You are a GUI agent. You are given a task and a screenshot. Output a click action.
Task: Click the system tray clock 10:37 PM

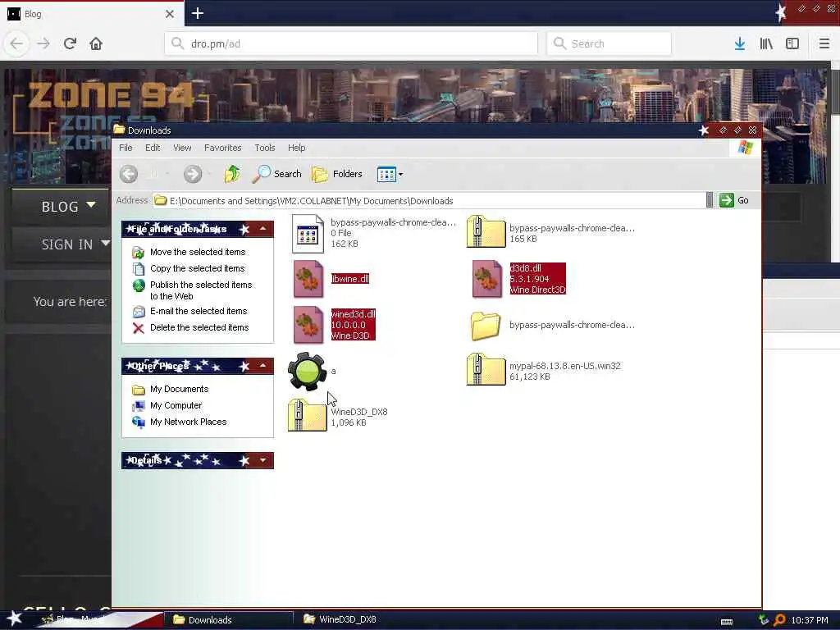point(810,620)
